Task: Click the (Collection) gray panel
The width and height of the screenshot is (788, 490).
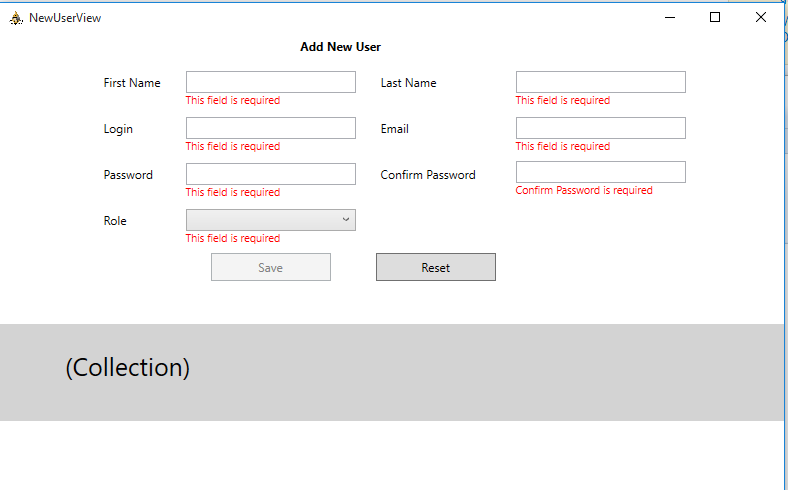Action: point(392,372)
